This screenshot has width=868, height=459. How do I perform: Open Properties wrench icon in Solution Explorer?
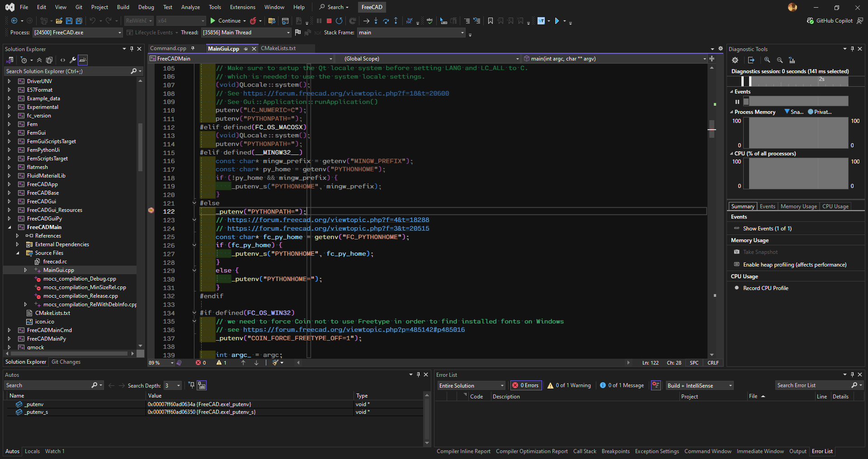[x=72, y=60]
